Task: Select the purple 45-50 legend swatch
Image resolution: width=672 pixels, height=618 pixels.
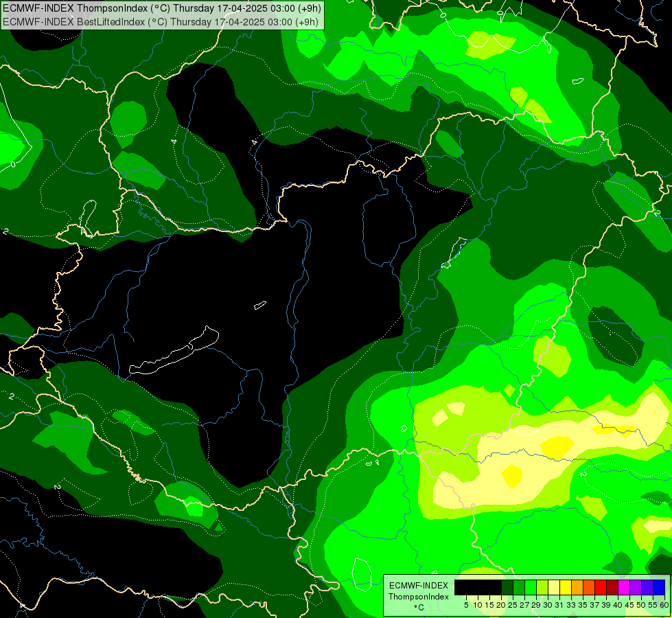Action: pyautogui.click(x=636, y=588)
